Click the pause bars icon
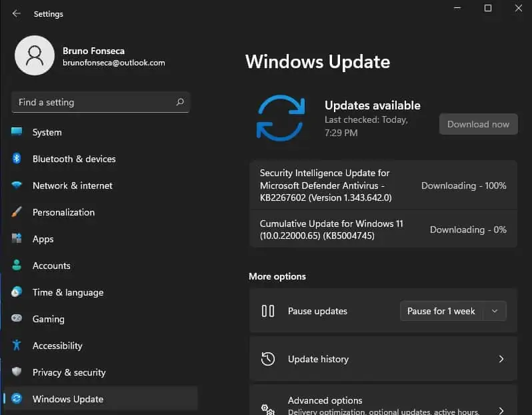The height and width of the screenshot is (415, 532). tap(268, 311)
